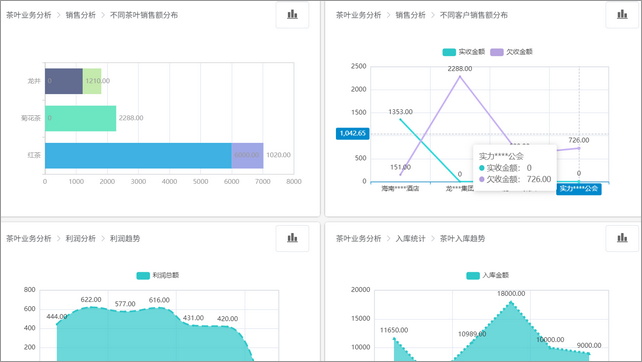Select the green 菊花茶 bar
642x362 pixels.
[x=81, y=118]
